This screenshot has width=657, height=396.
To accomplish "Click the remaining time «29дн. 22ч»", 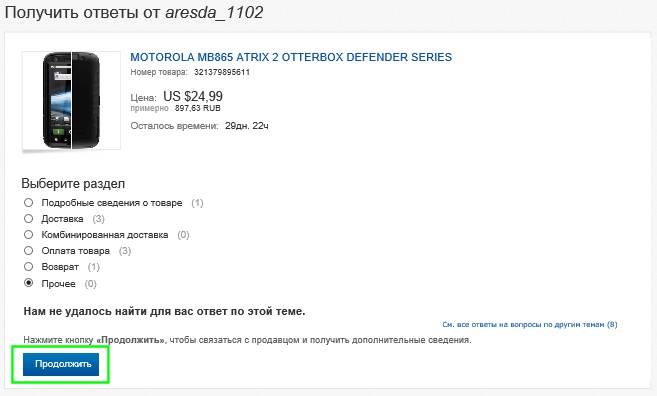I will tap(246, 126).
